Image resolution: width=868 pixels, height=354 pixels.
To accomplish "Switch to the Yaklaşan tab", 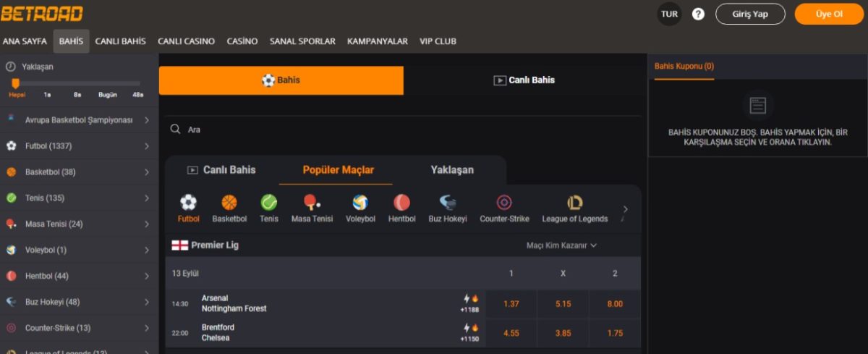I will tap(452, 170).
